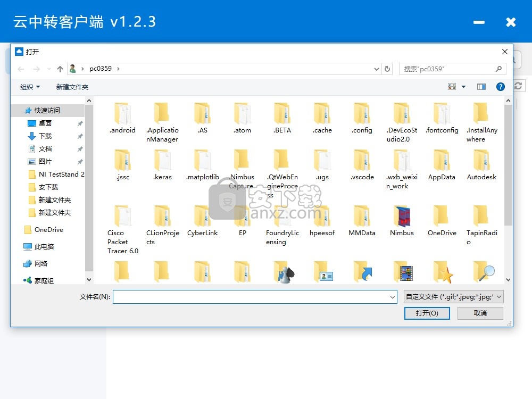
Task: Select the CLionProjects folder
Action: 162,225
